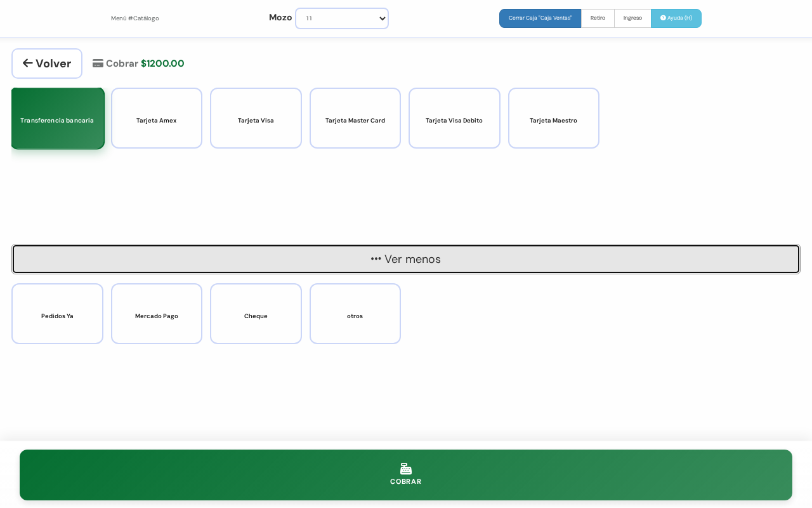Open the Menú #Catálogo link

(135, 18)
